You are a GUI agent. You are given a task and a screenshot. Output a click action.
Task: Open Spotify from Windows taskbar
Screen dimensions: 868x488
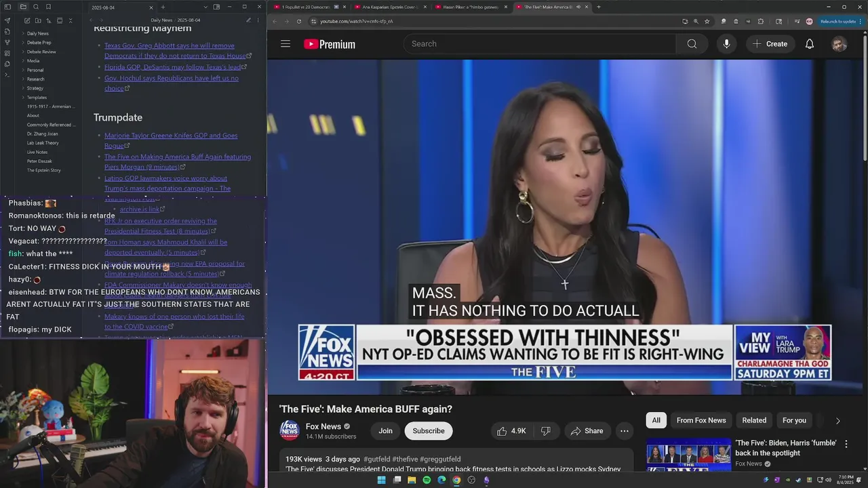[x=427, y=480]
